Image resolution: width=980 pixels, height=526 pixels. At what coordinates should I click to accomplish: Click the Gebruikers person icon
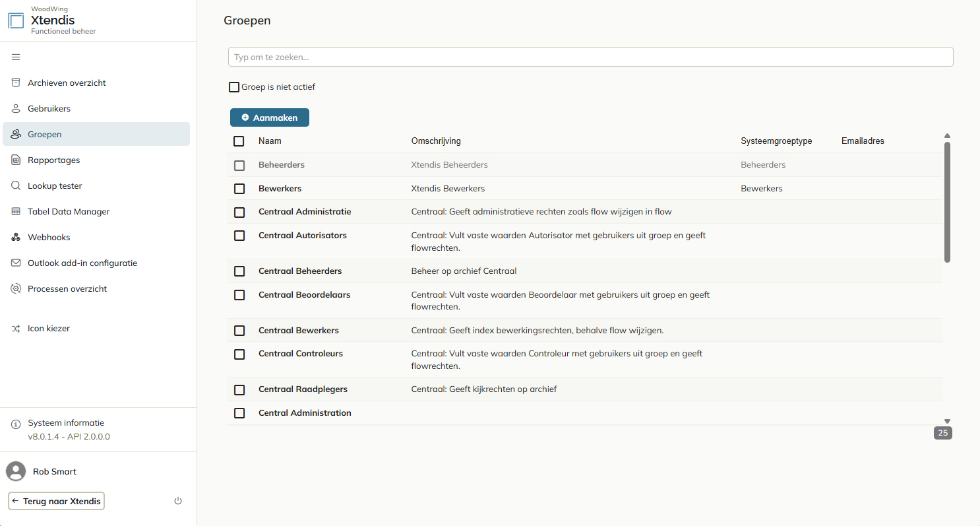click(x=16, y=108)
